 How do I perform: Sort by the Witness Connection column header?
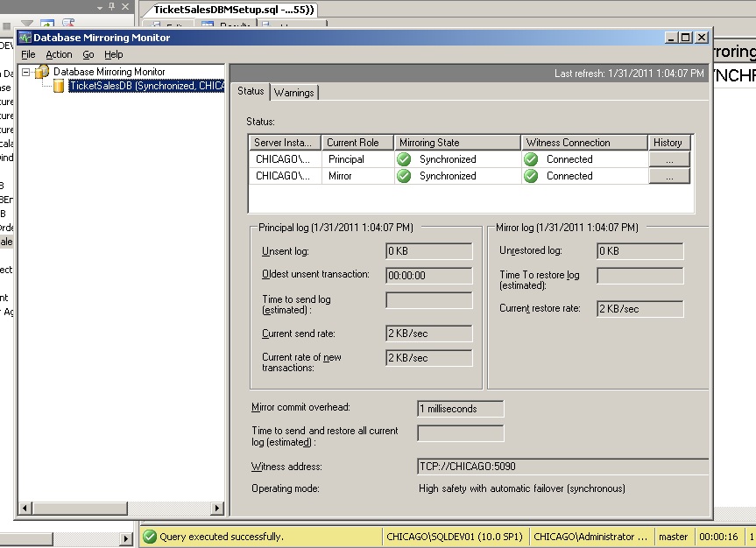tap(584, 143)
